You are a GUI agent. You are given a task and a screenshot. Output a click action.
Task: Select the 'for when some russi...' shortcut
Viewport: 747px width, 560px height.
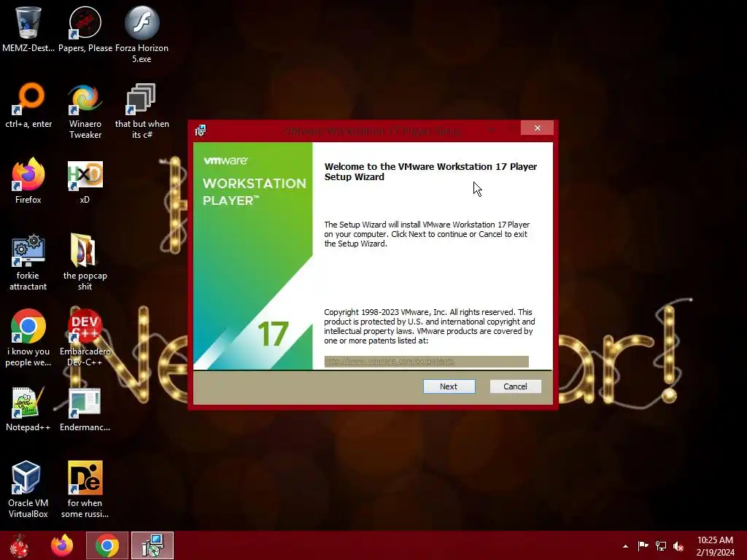coord(85,489)
